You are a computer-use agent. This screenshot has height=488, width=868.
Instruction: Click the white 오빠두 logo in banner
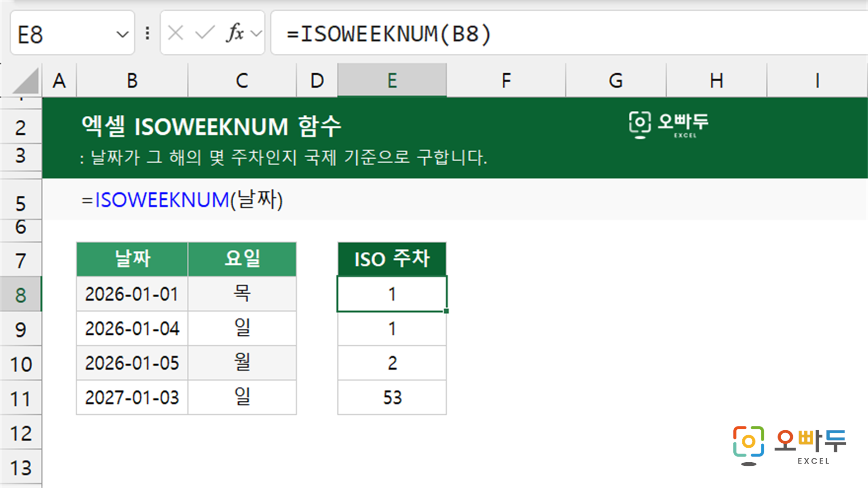(x=669, y=125)
